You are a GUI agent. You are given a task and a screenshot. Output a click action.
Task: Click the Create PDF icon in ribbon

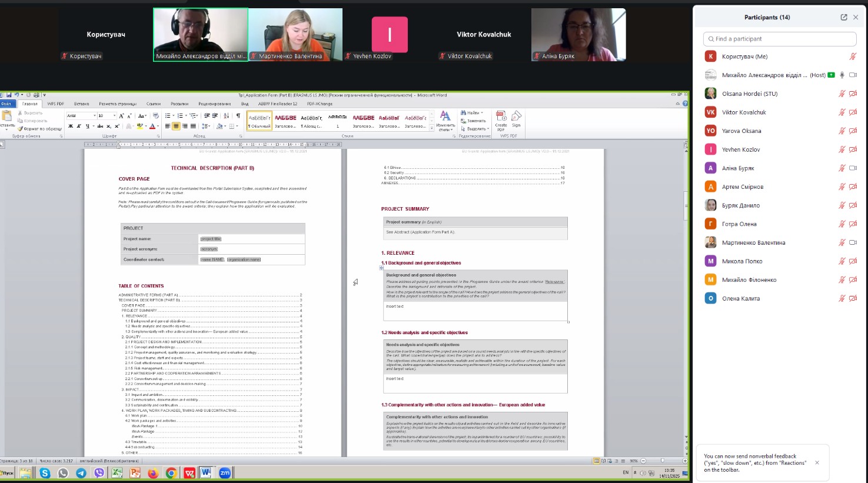tap(501, 116)
